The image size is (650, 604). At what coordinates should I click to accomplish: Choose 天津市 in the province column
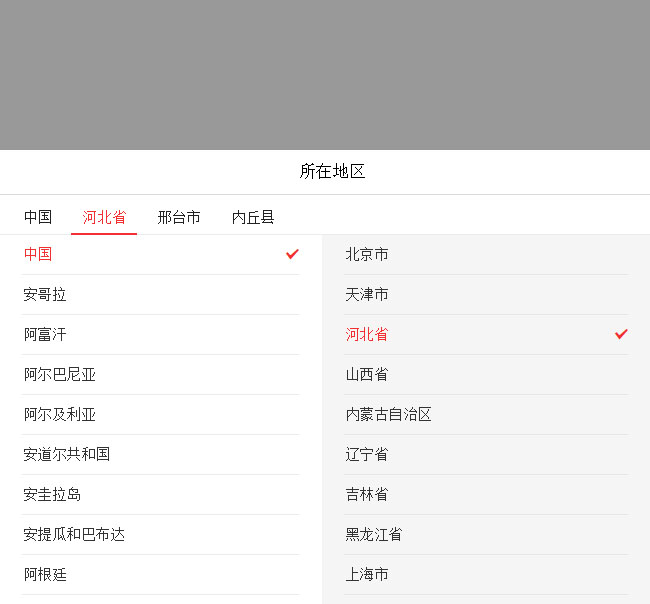[367, 294]
